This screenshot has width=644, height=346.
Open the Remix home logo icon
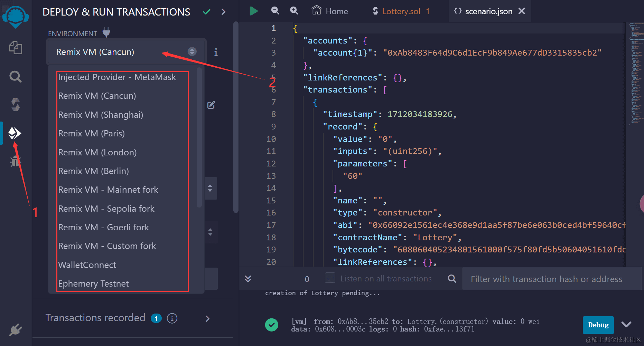(15, 17)
